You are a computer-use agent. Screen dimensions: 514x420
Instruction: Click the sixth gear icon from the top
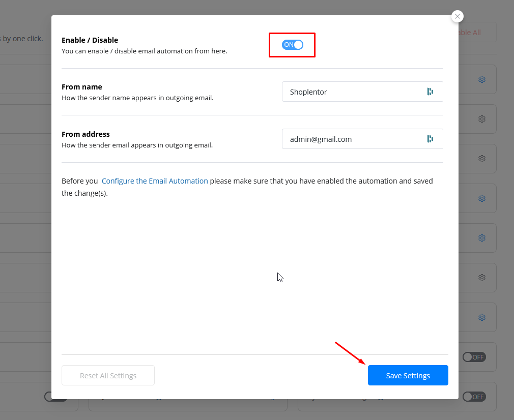coord(481,278)
